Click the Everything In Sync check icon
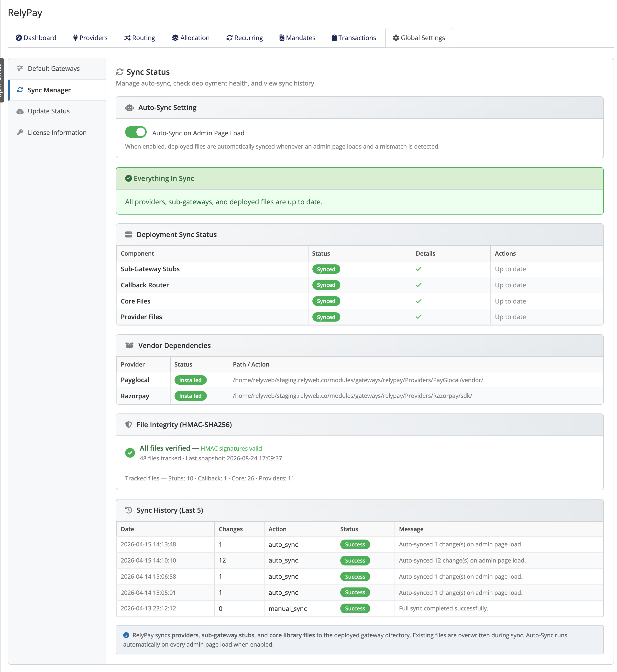617x672 pixels. click(x=129, y=178)
